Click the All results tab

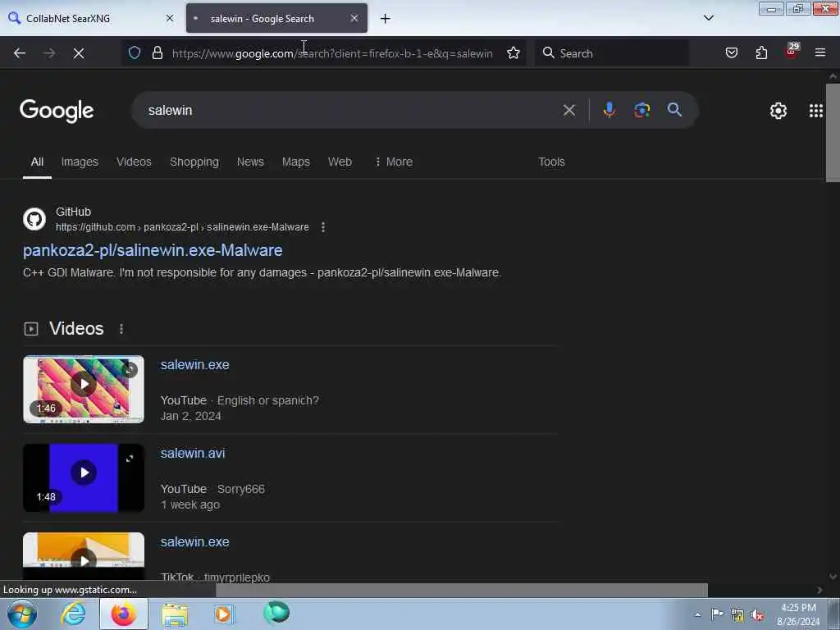click(37, 162)
